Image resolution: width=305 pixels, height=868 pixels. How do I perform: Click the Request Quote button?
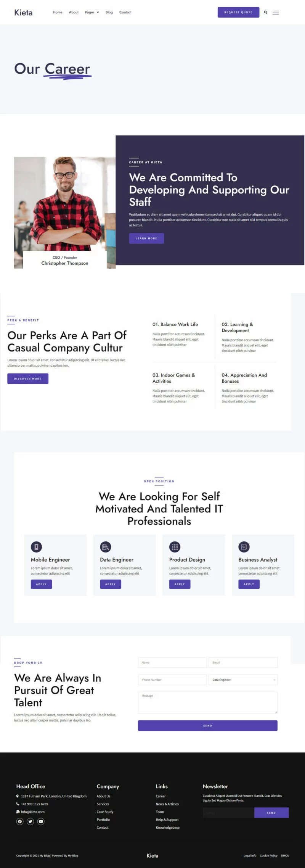pyautogui.click(x=238, y=12)
